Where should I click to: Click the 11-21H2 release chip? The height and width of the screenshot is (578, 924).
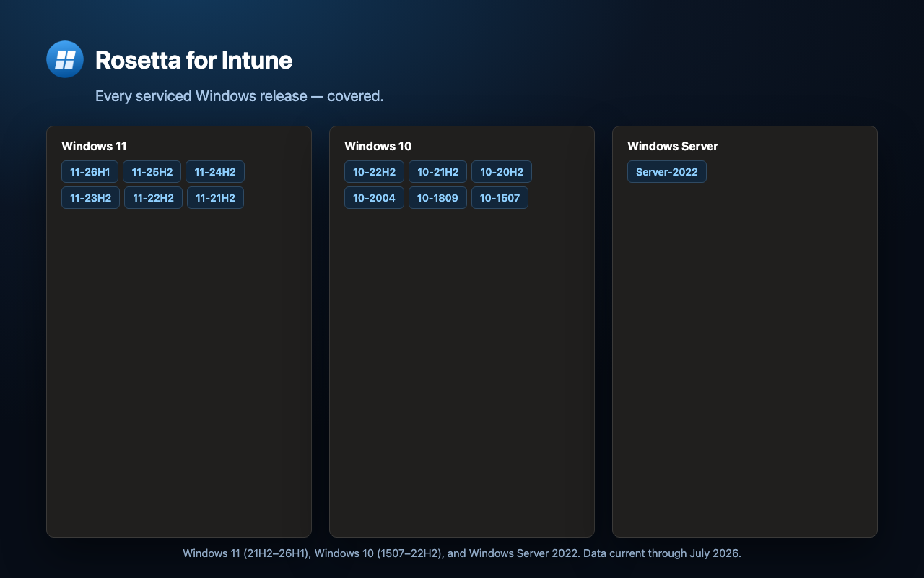tap(215, 198)
